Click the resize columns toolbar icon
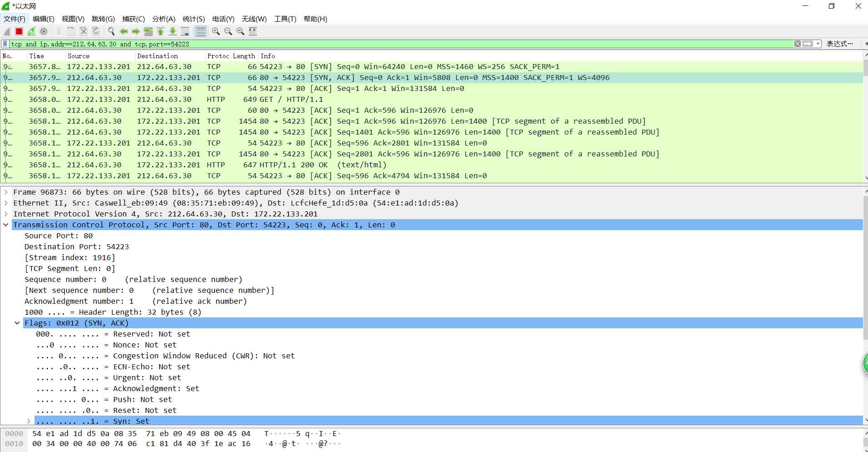This screenshot has height=452, width=868. coord(253,31)
